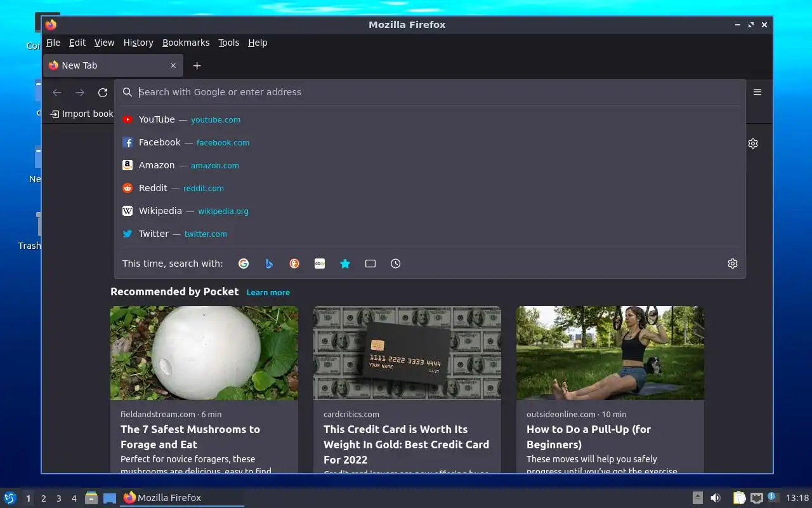Select YouTube suggestion youtube.com
Viewport: 812px width, 508px height.
click(430, 119)
